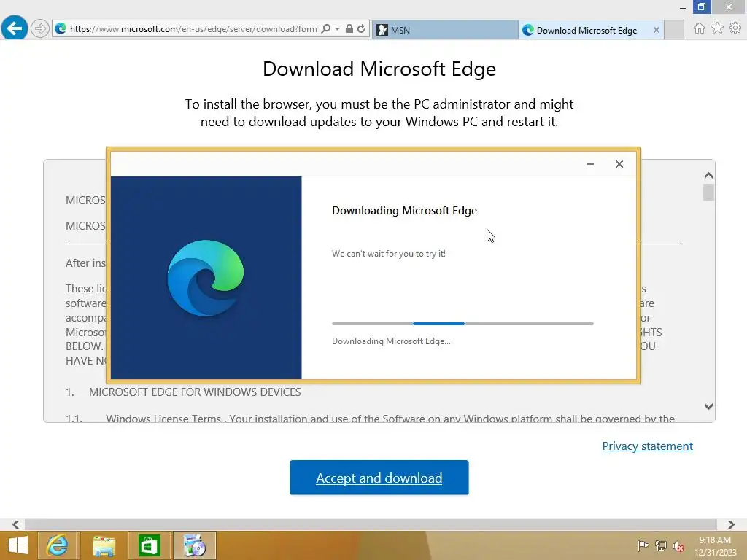Switch to the MSN tab
The width and height of the screenshot is (747, 560).
coord(444,30)
